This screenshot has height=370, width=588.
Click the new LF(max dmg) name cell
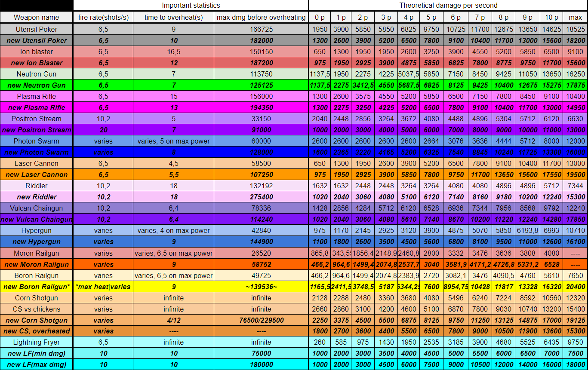click(x=37, y=365)
